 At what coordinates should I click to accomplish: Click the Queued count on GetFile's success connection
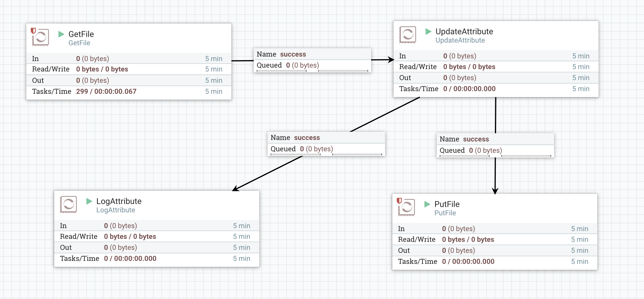[287, 65]
